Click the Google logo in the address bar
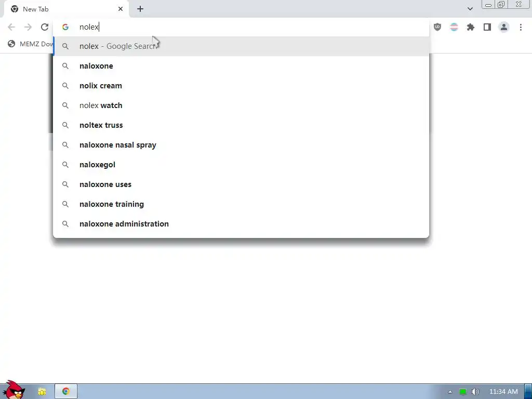Image resolution: width=532 pixels, height=399 pixels. click(65, 27)
